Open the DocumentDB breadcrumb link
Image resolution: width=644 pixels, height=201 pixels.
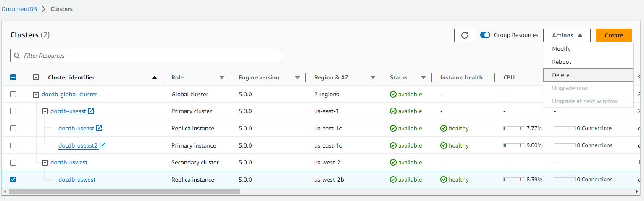tap(19, 9)
